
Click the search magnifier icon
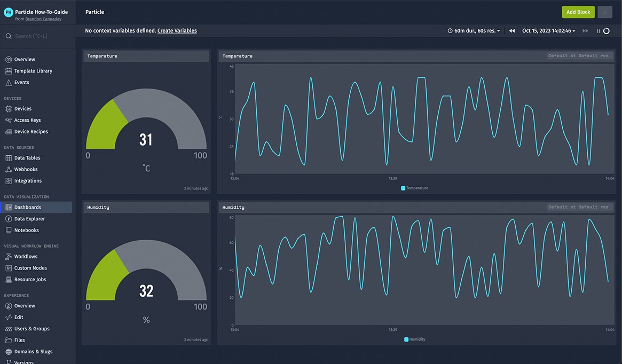(9, 36)
